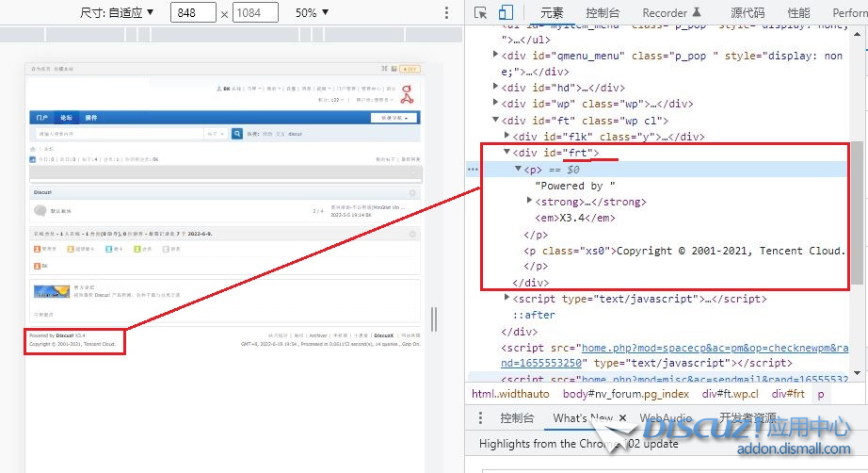Expand the div id="flk" node
The width and height of the screenshot is (868, 473).
click(x=506, y=135)
